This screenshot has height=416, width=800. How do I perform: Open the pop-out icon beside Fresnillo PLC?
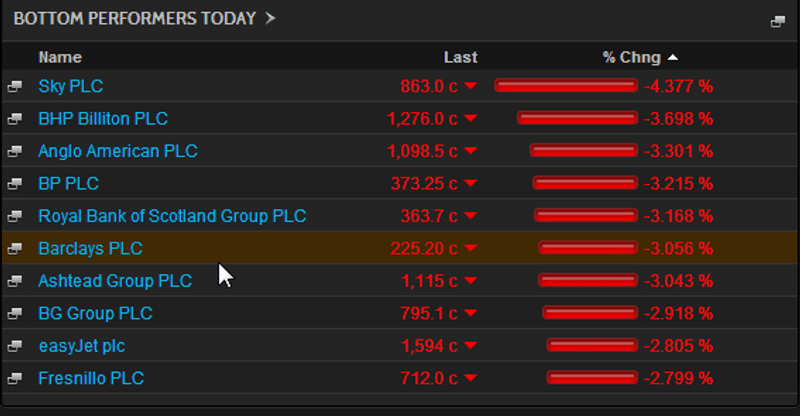[15, 378]
